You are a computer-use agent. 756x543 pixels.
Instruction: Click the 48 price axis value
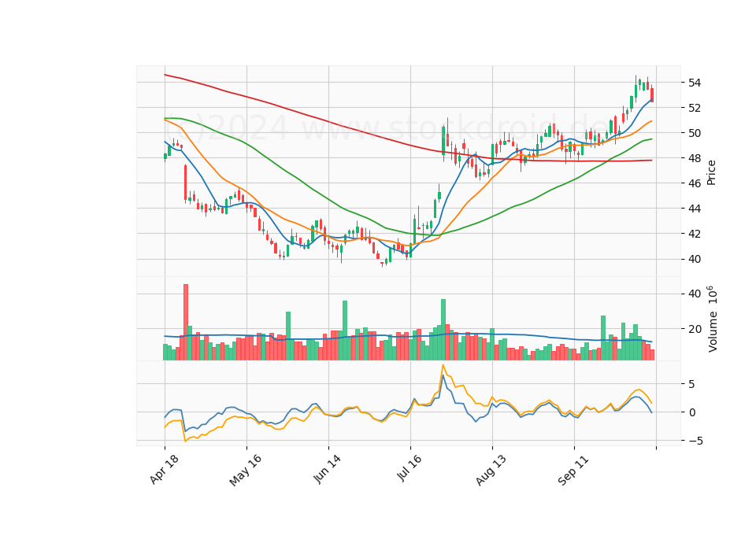[x=695, y=158]
